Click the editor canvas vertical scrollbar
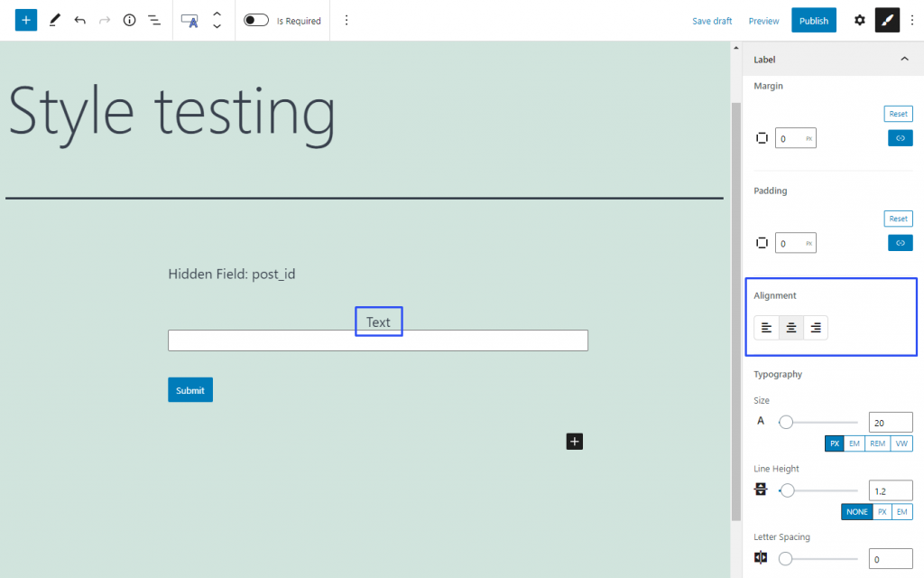This screenshot has height=578, width=924. tap(736, 312)
